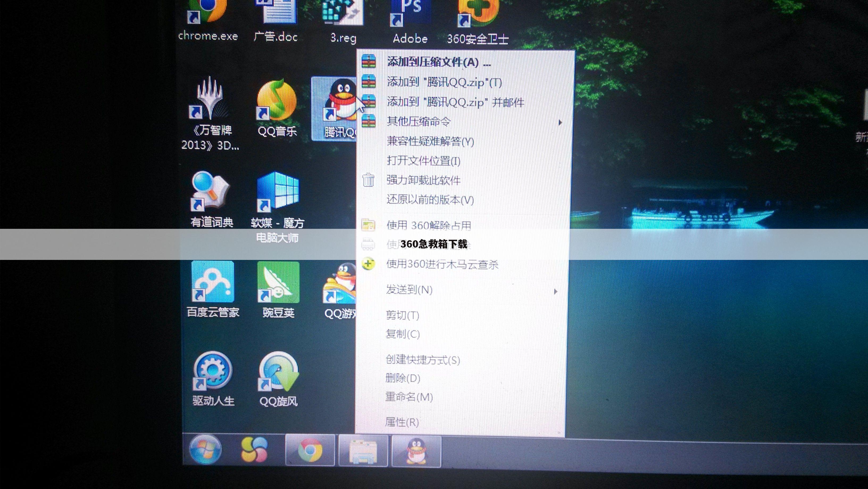Select the 腾讯QQ desktop icon
The image size is (868, 489).
(334, 108)
